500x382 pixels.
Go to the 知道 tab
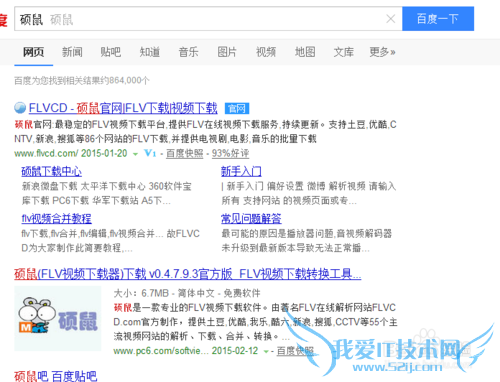[x=150, y=52]
